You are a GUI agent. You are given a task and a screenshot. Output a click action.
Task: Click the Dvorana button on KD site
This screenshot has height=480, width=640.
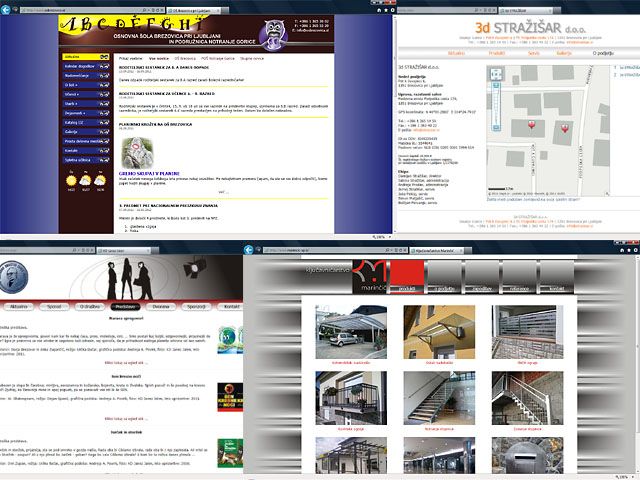[161, 307]
